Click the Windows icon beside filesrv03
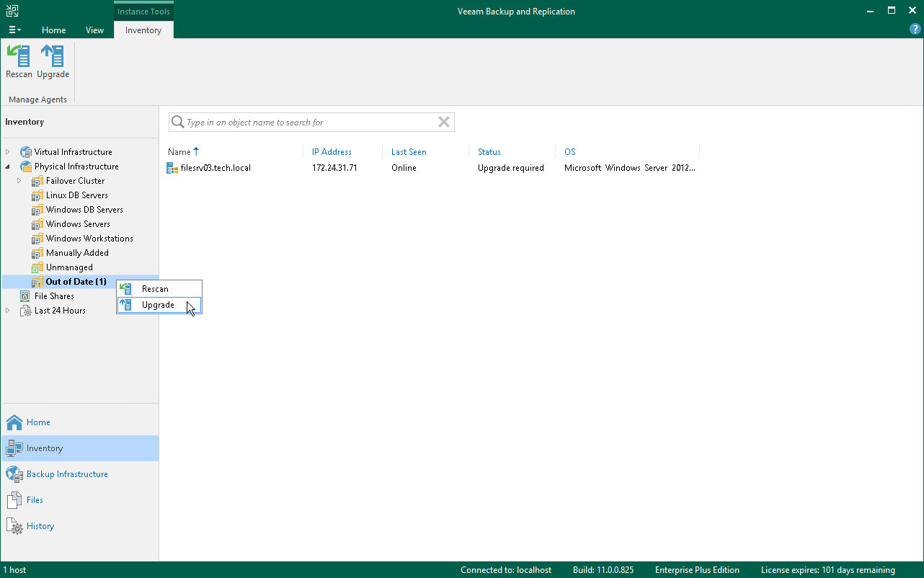Screen dimensions: 924x578 click(x=172, y=168)
